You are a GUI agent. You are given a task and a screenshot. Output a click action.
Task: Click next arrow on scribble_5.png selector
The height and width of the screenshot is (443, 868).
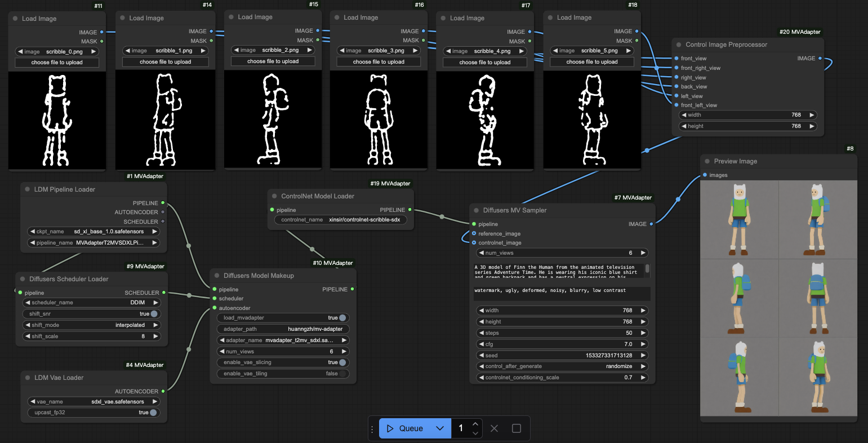pyautogui.click(x=628, y=51)
